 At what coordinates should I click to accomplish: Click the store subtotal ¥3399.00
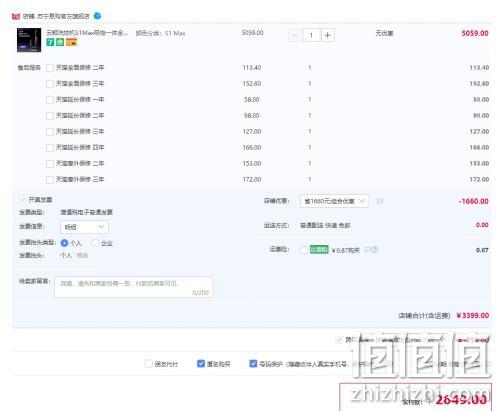click(472, 315)
